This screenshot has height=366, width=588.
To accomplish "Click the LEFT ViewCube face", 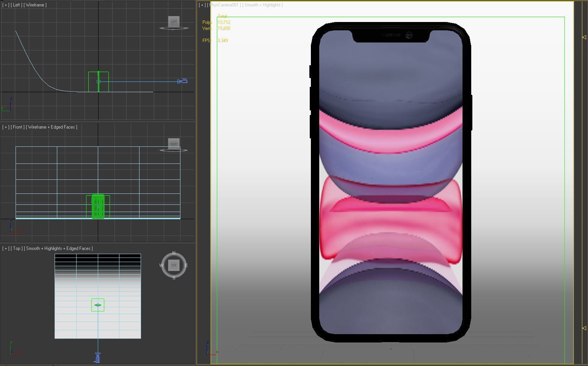I will pos(174,22).
